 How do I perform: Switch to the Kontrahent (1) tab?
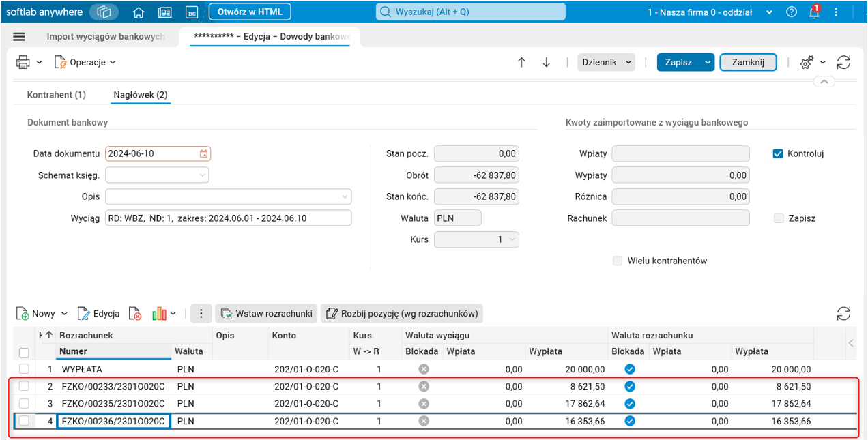[56, 95]
